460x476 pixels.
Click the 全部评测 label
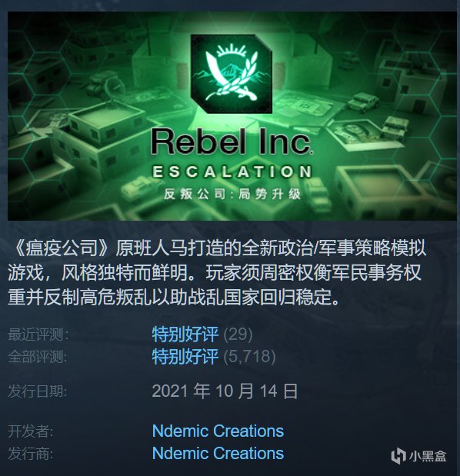point(37,357)
